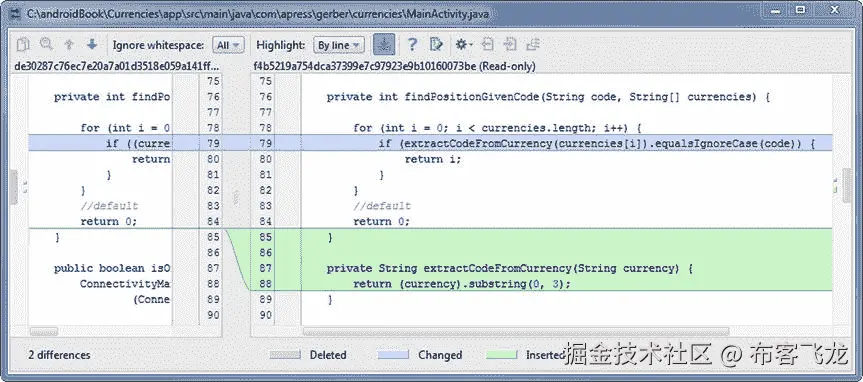Screen dimensions: 863x382
Task: Click line number 88 in right gutter
Action: click(x=265, y=284)
